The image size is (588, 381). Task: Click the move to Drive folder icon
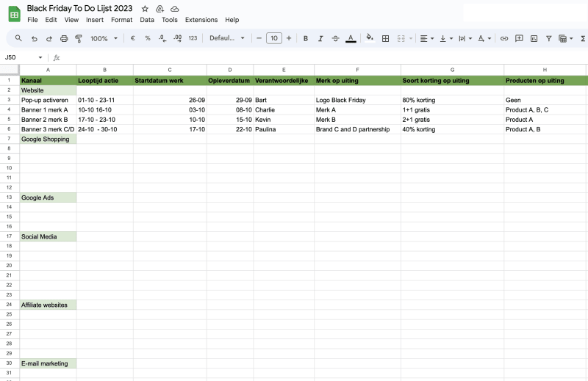tap(159, 9)
